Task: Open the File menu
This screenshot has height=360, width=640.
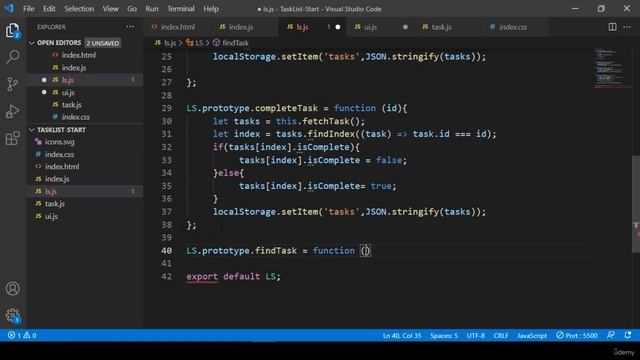Action: click(29, 9)
